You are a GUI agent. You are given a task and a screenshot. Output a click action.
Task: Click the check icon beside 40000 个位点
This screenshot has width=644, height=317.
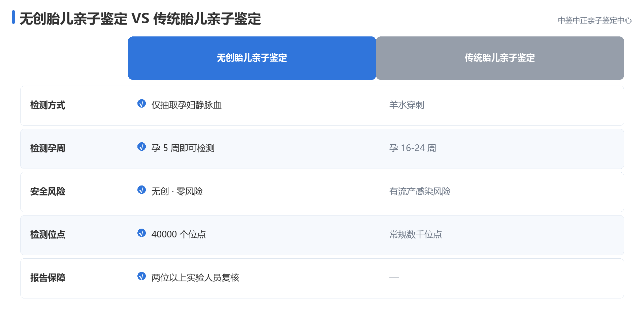point(141,233)
